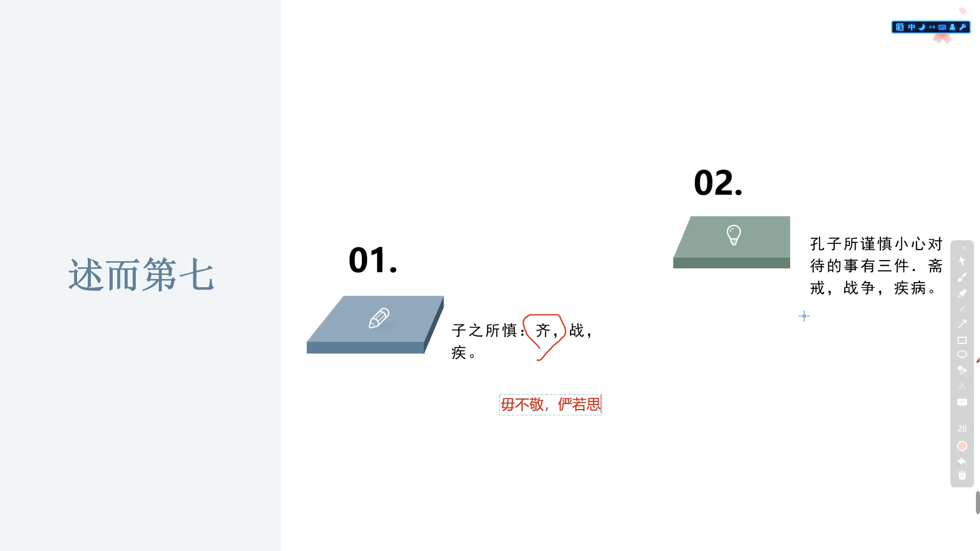Click the circled 齐 annotation marker

(544, 330)
